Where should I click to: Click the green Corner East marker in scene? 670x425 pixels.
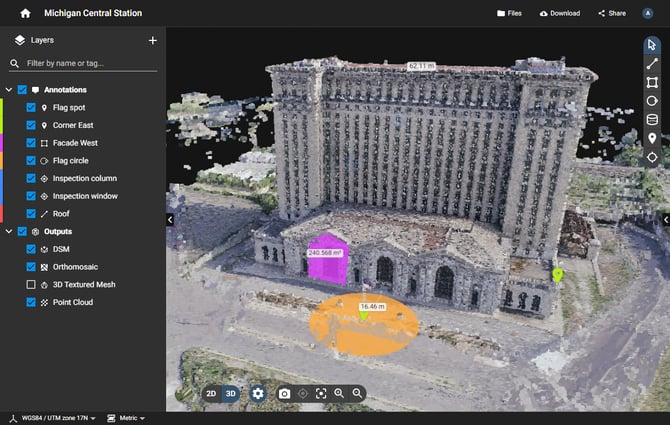[x=557, y=275]
